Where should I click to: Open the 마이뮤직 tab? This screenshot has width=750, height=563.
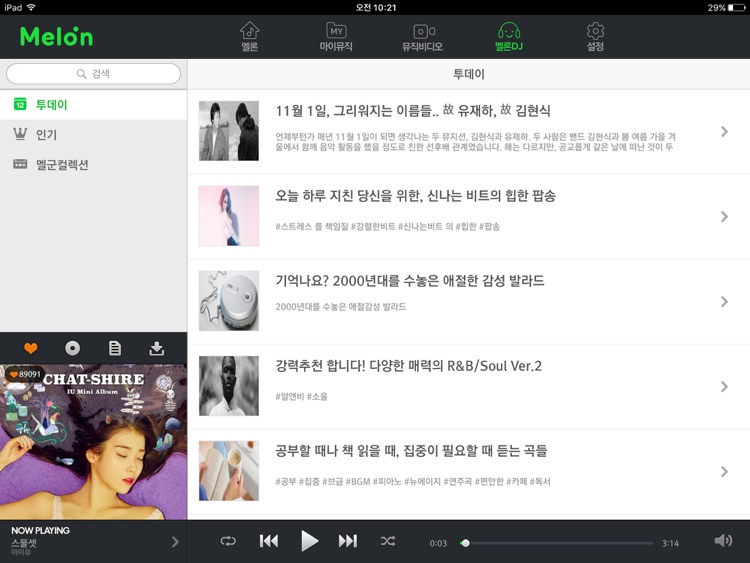click(336, 37)
